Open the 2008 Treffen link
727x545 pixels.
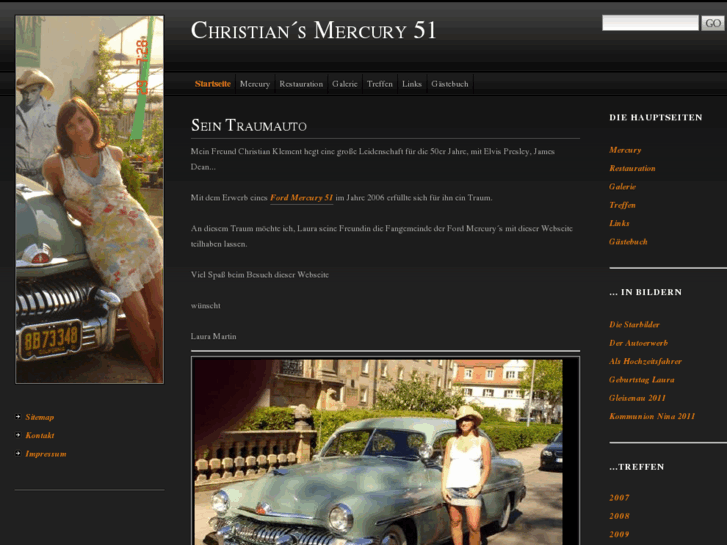(619, 516)
